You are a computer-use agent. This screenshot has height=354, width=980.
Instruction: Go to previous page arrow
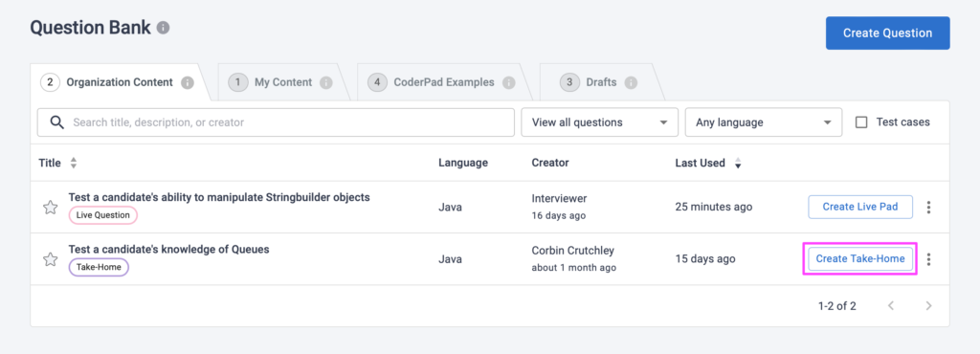pos(891,306)
